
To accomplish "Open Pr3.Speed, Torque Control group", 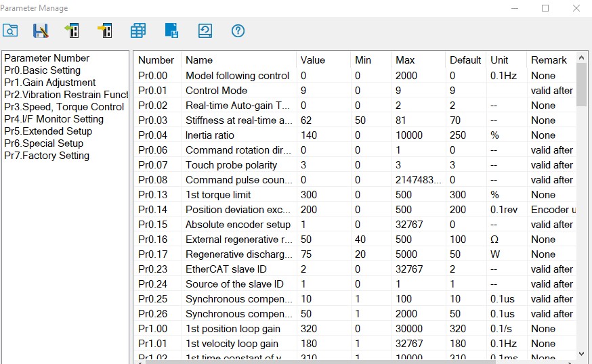I will click(64, 107).
